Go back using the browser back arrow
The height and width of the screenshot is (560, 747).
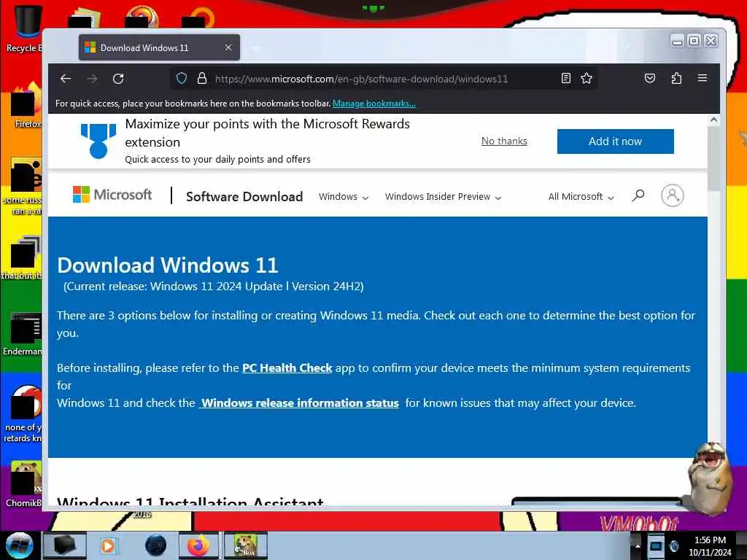[66, 79]
